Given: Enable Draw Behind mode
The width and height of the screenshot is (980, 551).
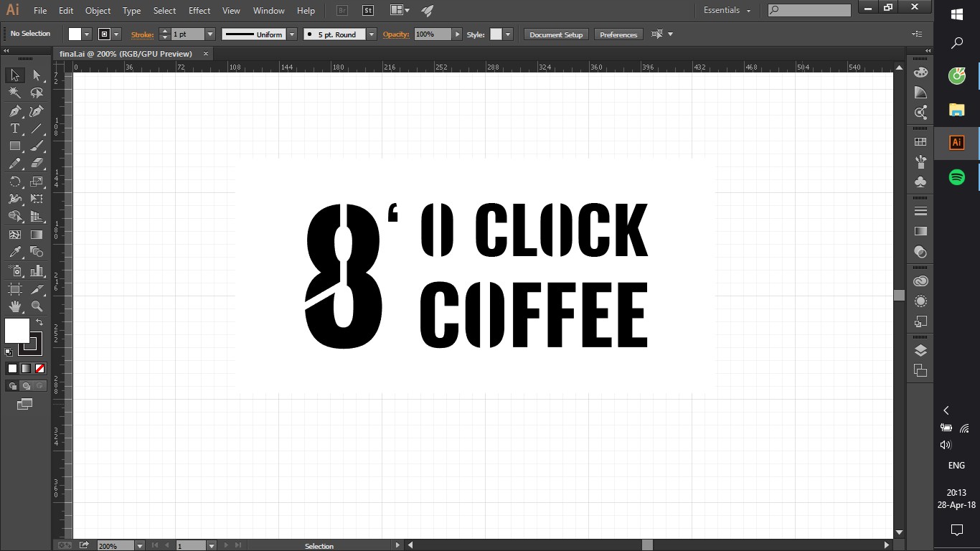Looking at the screenshot, I should click(26, 386).
